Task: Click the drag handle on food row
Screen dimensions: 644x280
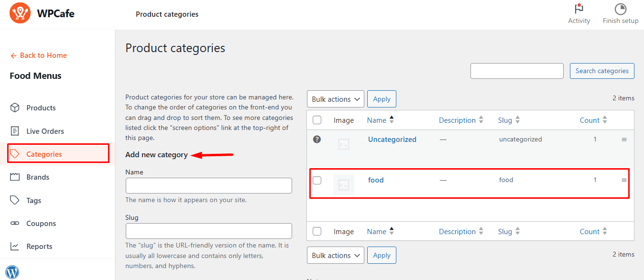Action: 623,180
